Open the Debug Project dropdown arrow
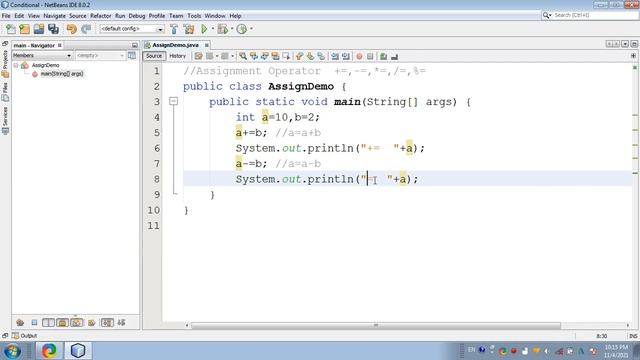The width and height of the screenshot is (640, 360). 232,29
